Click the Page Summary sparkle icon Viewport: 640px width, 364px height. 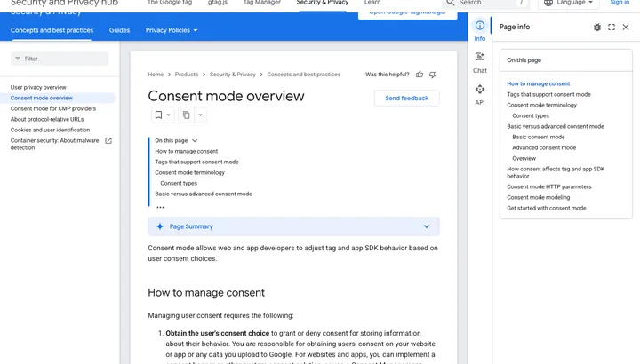[x=160, y=226]
